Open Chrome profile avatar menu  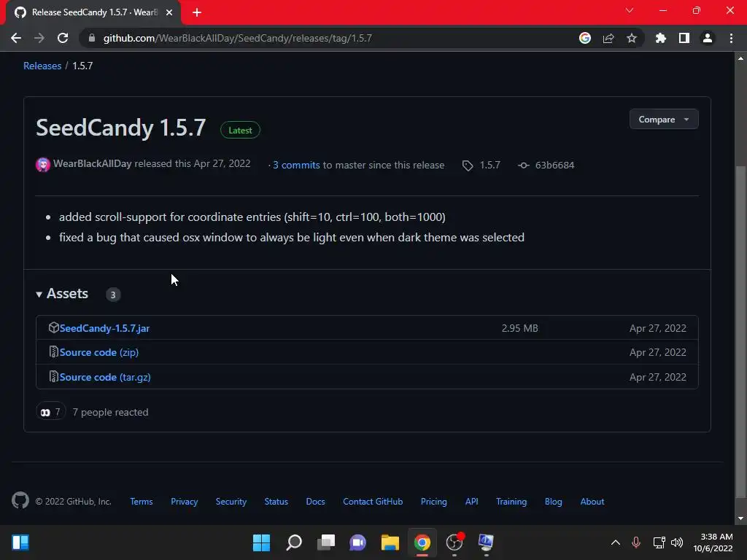(708, 38)
